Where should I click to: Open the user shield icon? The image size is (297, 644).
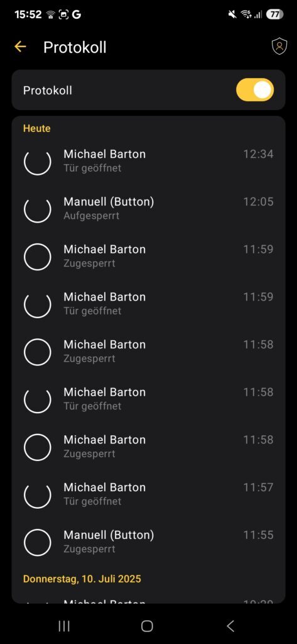(x=279, y=47)
